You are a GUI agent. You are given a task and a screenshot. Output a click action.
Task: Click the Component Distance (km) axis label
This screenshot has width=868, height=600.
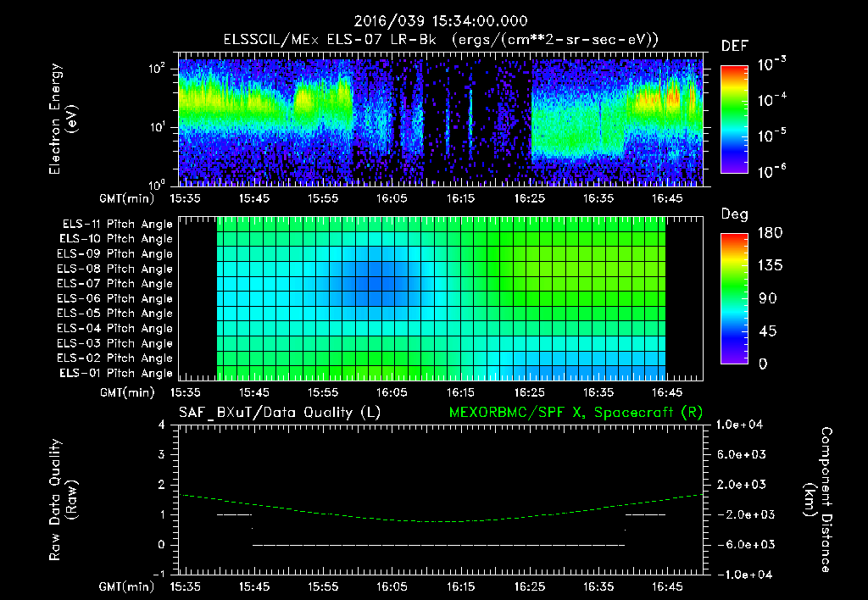coord(818,500)
